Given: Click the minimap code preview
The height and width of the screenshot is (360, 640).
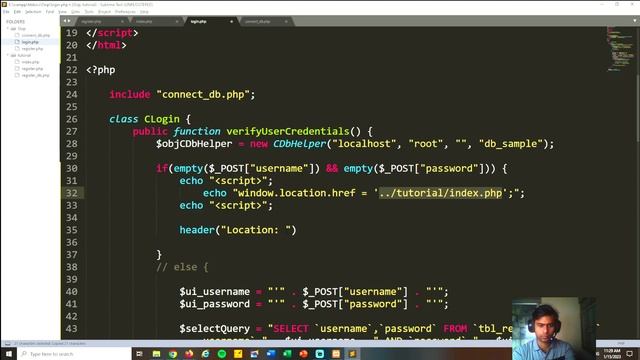Looking at the screenshot, I should [620, 49].
